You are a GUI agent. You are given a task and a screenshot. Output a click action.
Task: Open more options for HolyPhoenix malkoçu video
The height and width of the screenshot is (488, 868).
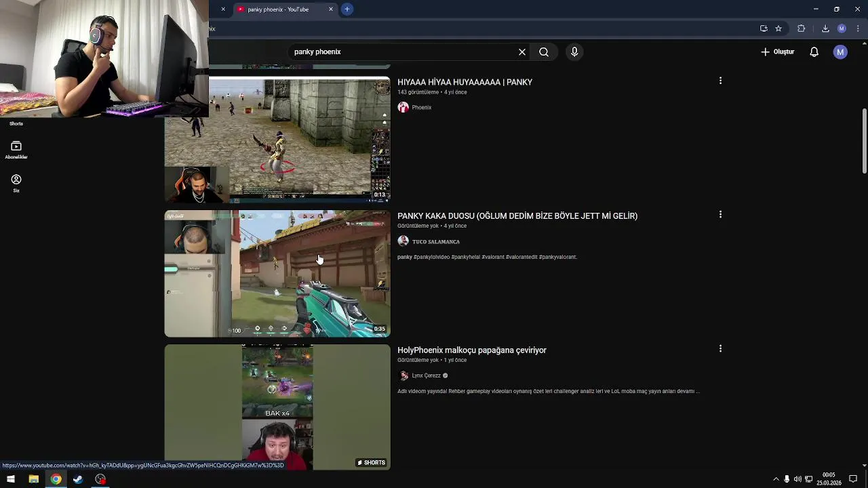tap(720, 349)
